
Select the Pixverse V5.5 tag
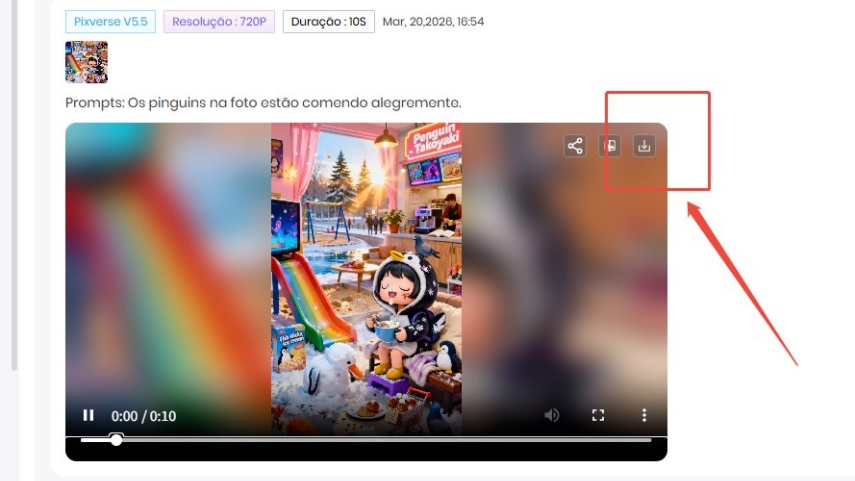click(x=111, y=22)
